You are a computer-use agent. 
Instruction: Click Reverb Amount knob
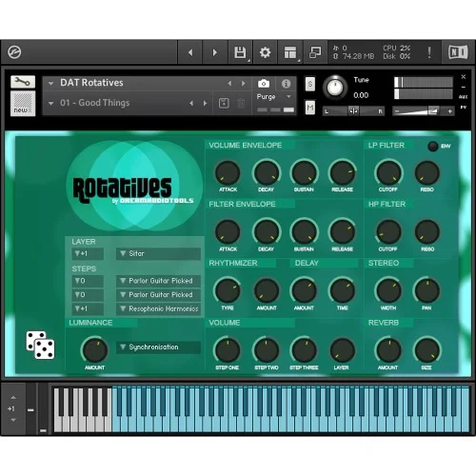tap(388, 350)
